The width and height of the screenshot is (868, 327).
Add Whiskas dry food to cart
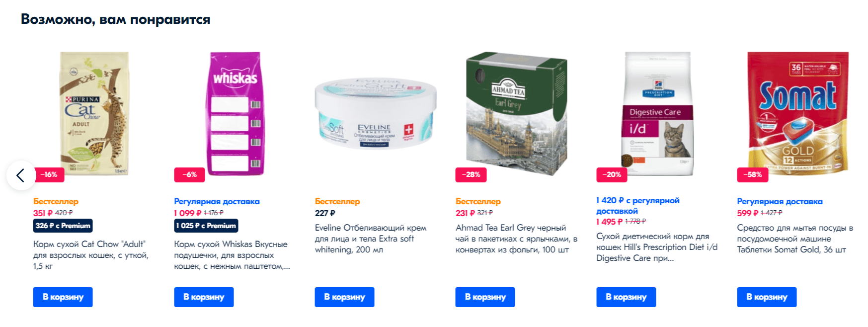(x=204, y=297)
